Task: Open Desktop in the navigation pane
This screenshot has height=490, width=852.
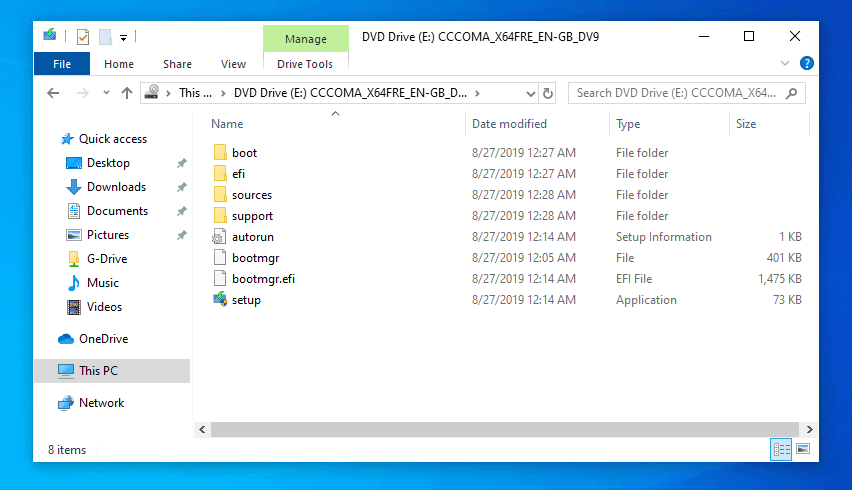Action: [x=108, y=163]
